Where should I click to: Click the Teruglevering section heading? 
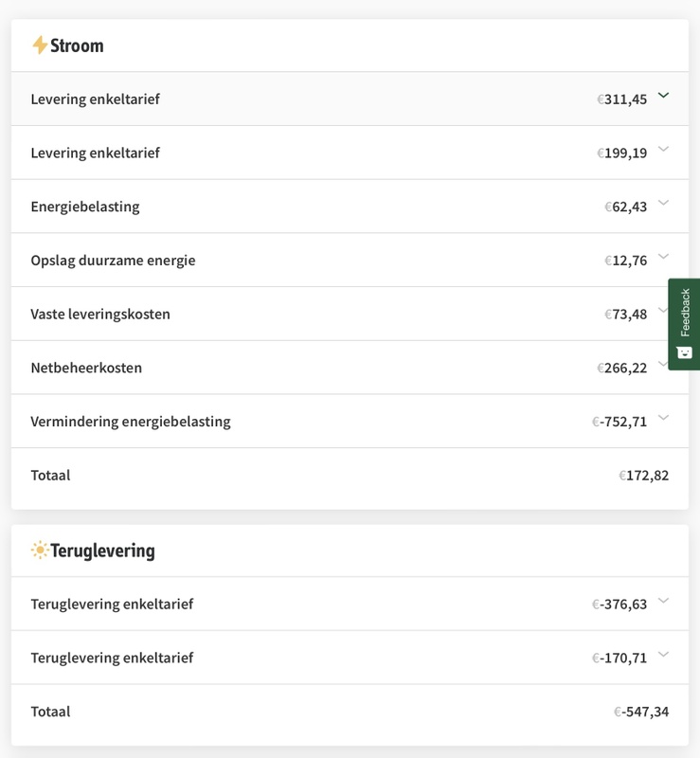[101, 550]
